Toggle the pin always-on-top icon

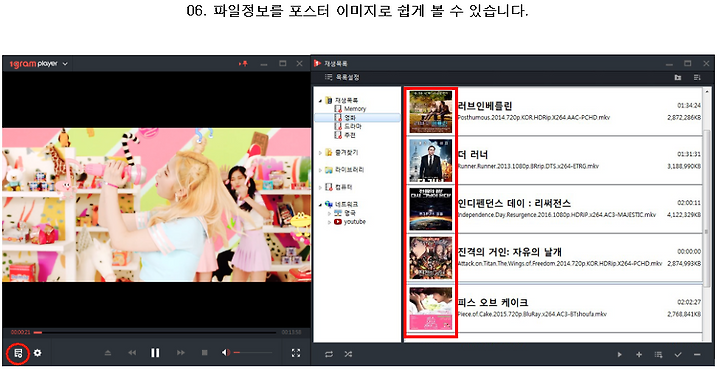tap(243, 64)
